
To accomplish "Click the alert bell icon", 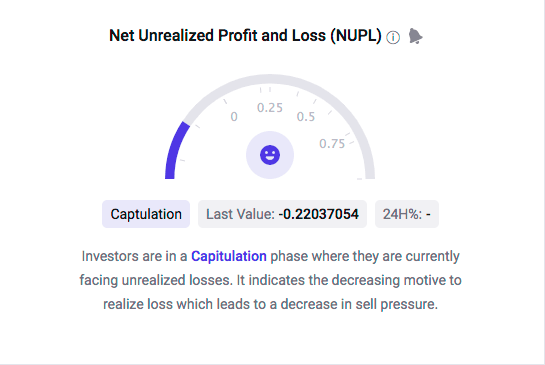I will [415, 36].
